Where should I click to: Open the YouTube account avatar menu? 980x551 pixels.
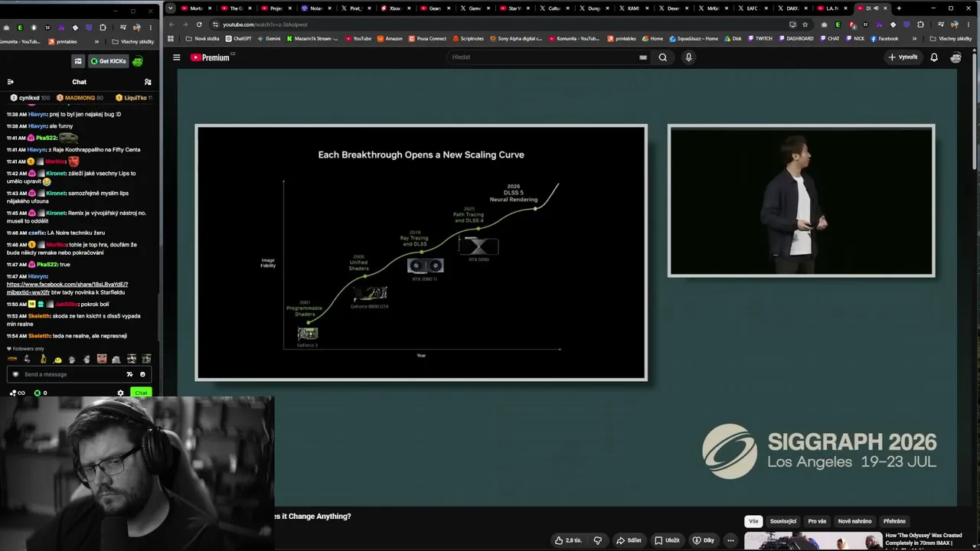pos(955,57)
